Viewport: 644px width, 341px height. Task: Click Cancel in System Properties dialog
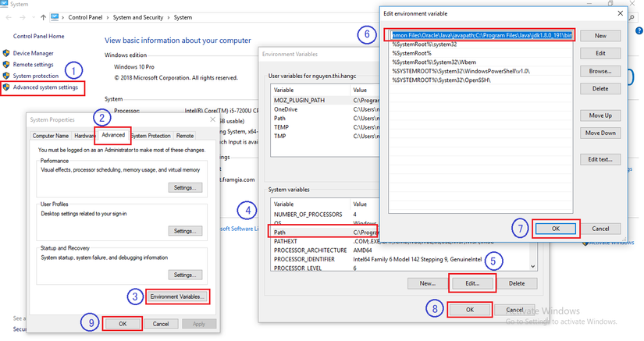161,324
